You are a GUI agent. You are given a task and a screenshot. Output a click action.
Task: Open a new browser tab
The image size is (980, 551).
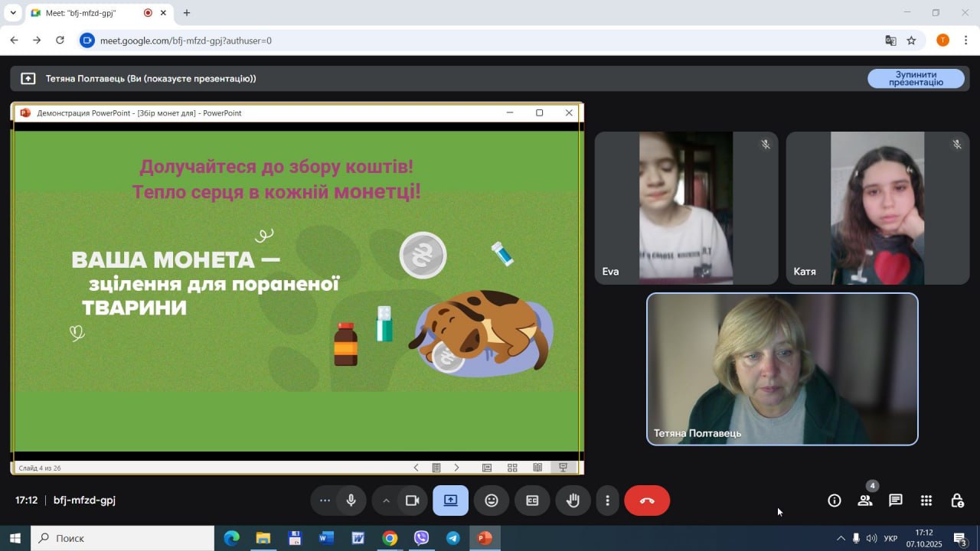[x=187, y=13]
